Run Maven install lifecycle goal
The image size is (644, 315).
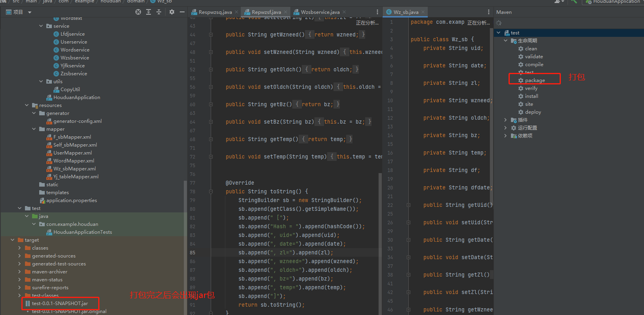click(x=528, y=96)
